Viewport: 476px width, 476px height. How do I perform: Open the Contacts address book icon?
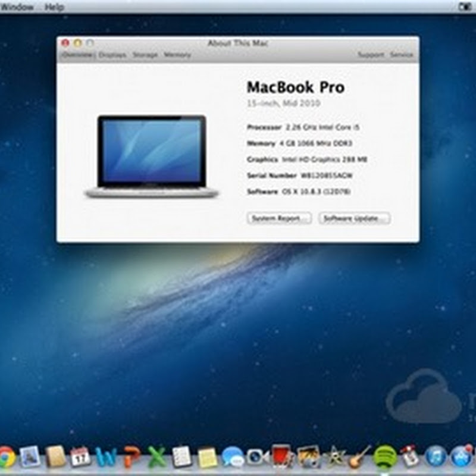click(55, 456)
